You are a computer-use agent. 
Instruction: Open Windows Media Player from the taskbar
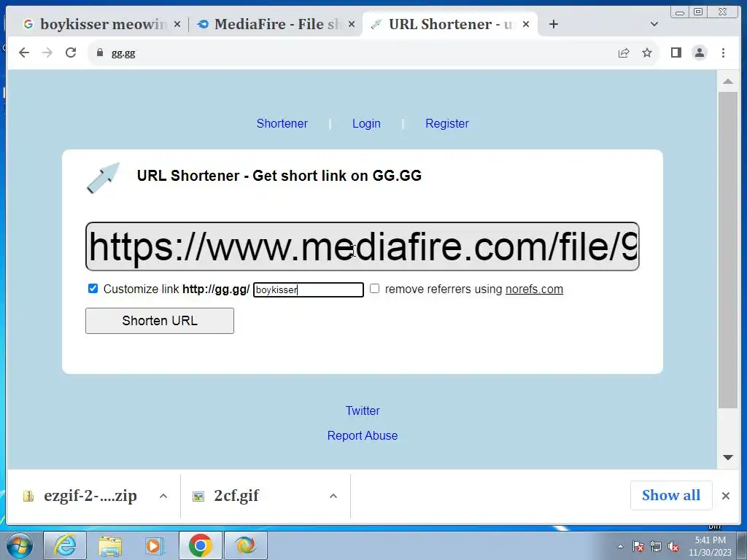point(155,545)
